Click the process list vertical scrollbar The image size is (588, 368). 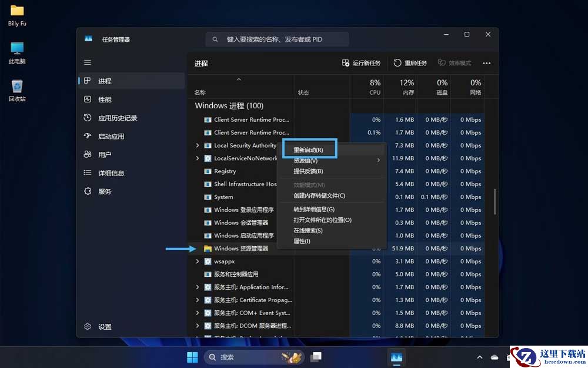(x=495, y=201)
